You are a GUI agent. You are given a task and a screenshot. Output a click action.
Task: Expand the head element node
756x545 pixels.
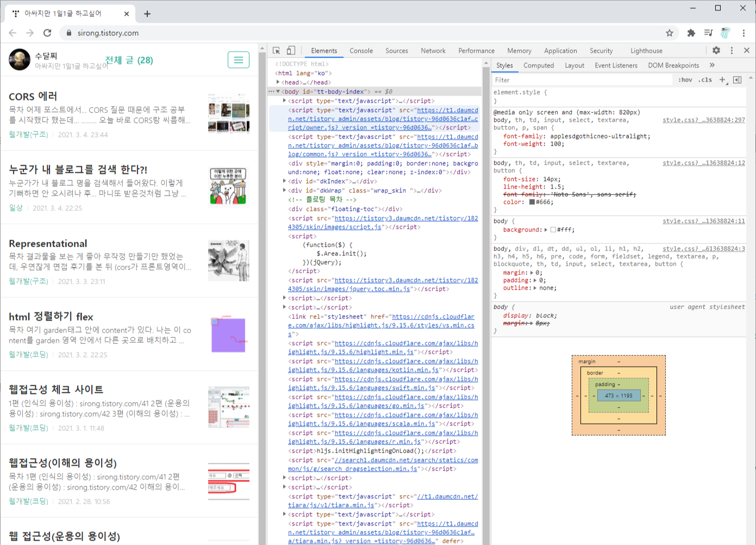coord(278,82)
